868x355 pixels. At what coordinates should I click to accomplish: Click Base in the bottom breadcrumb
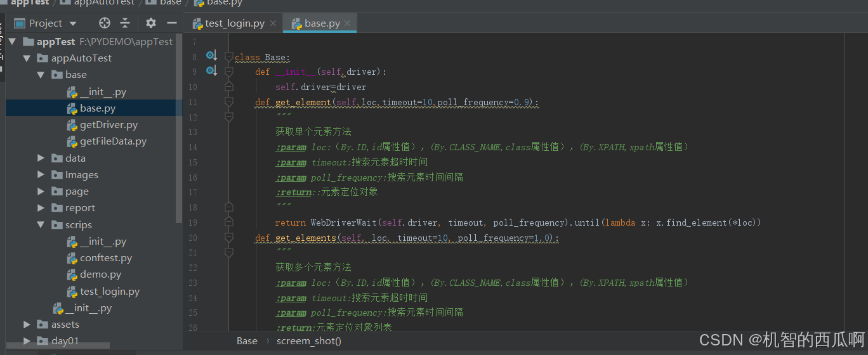click(247, 341)
